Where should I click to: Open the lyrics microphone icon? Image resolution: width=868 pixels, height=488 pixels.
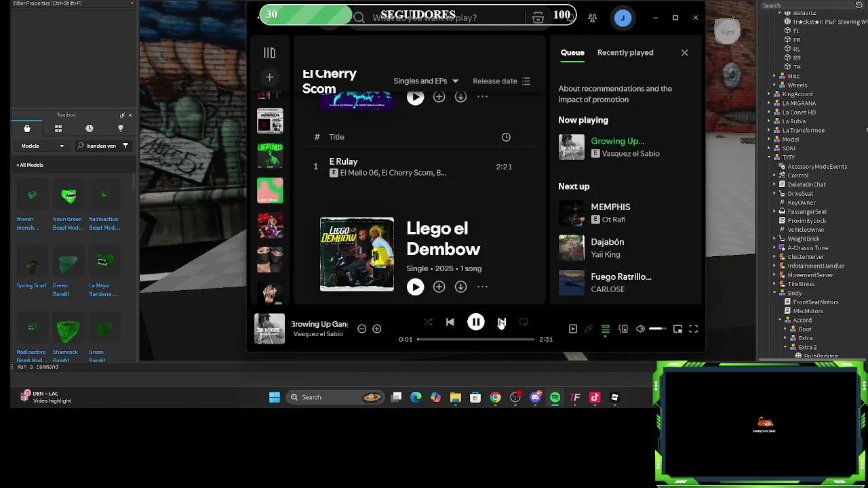click(589, 329)
